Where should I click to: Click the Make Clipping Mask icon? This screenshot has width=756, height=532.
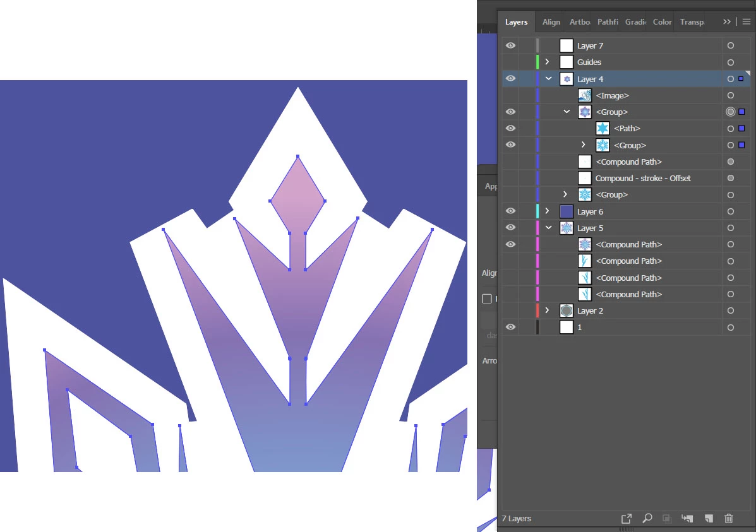666,519
